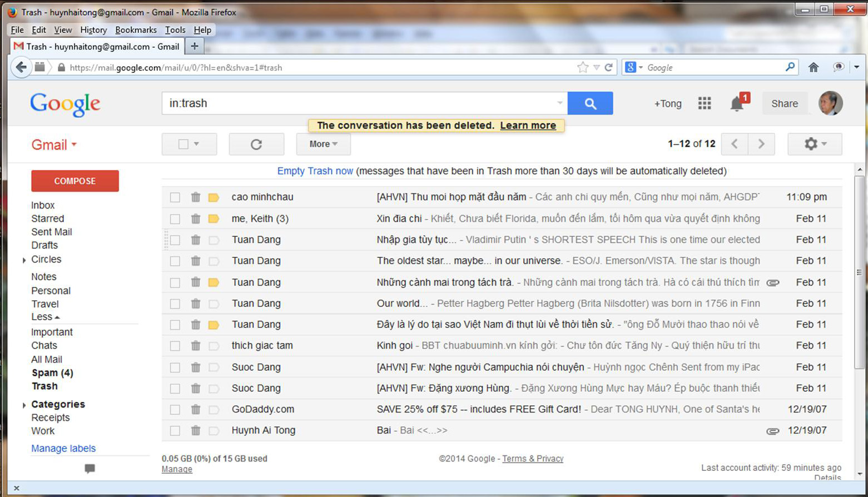
Task: Tick checkbox for Huynh Ai Tong message
Action: click(x=175, y=431)
